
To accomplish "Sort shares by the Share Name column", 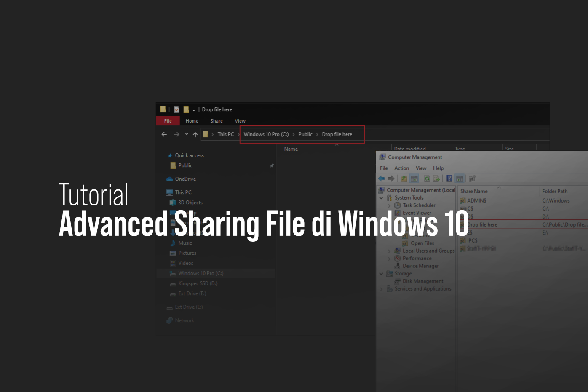I will click(x=473, y=191).
